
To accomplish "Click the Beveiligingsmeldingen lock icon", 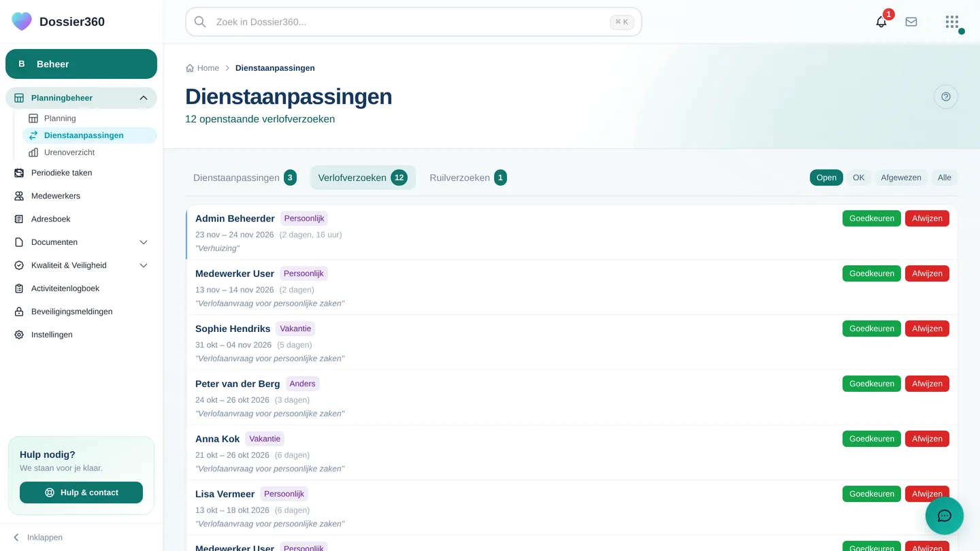I will click(x=19, y=312).
